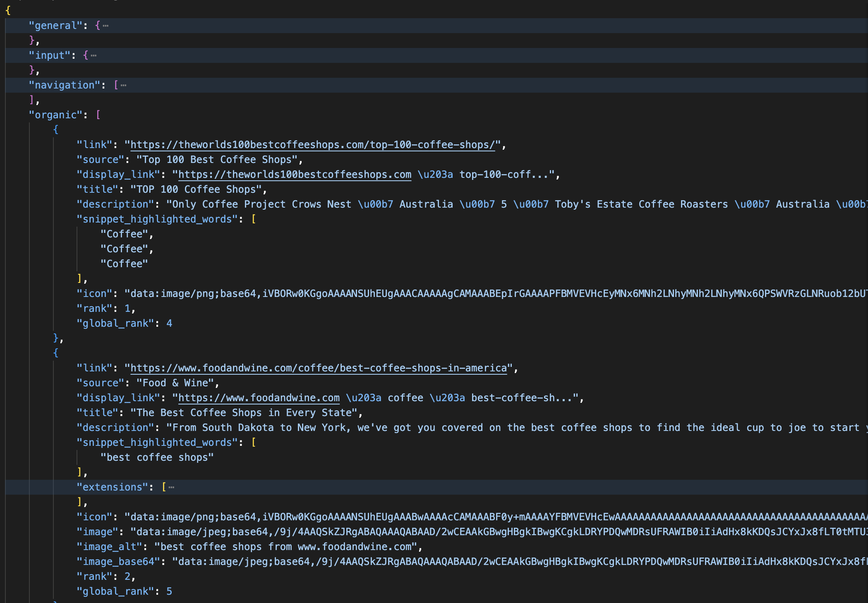Select the "organic" key name

[55, 115]
